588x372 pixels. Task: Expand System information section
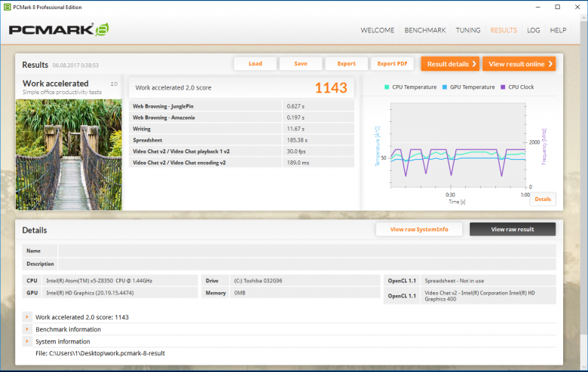coord(27,342)
